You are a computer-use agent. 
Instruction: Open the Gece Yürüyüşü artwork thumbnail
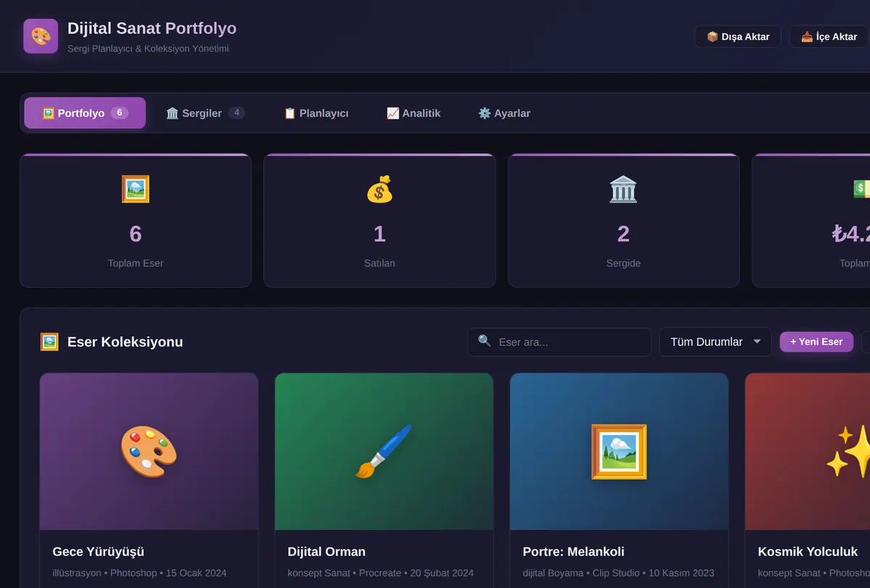[149, 451]
